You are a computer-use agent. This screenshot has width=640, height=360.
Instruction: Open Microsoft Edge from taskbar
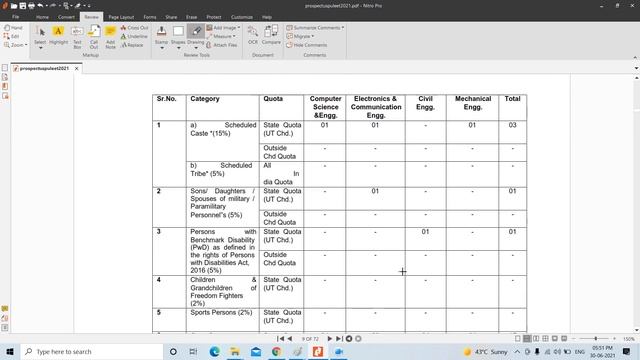[214, 351]
